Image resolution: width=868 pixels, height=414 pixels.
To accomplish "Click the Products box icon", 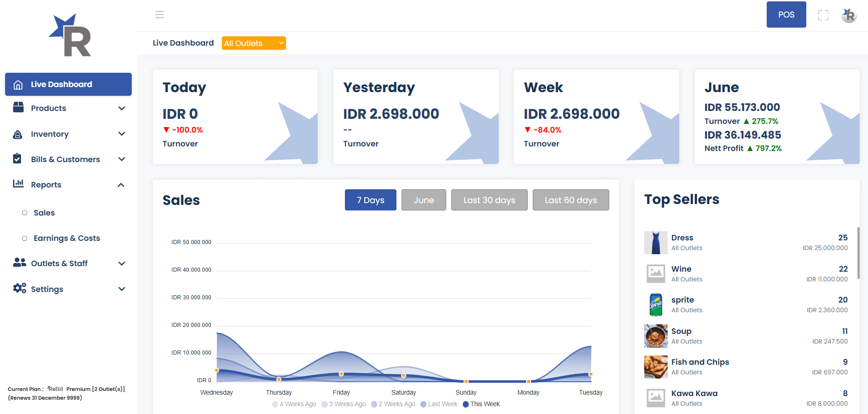I will 18,108.
